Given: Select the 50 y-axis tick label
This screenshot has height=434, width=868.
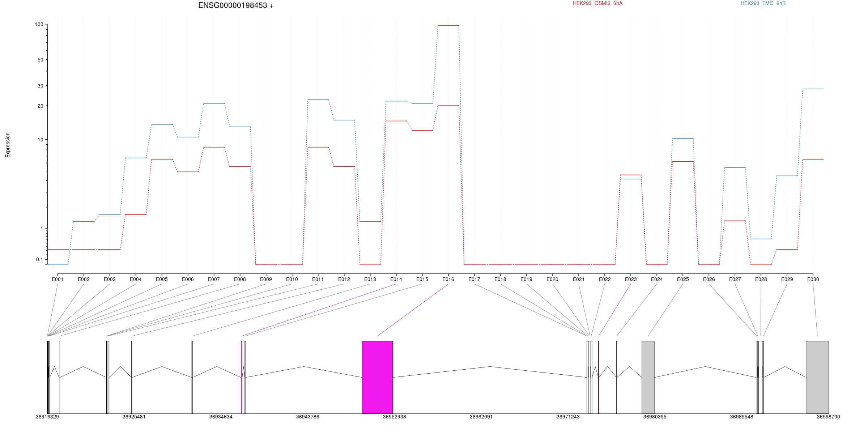Looking at the screenshot, I should tap(41, 60).
